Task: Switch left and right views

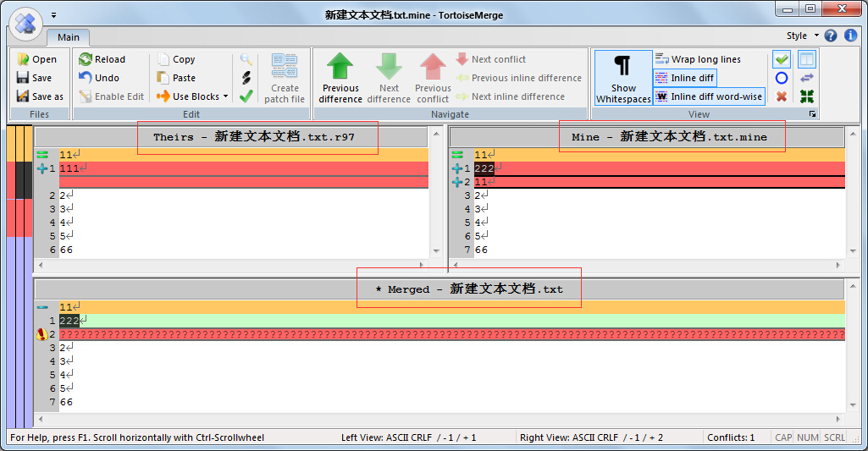Action: click(807, 78)
